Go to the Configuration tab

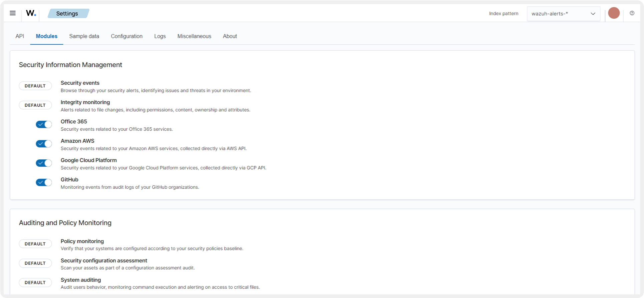[x=126, y=36]
